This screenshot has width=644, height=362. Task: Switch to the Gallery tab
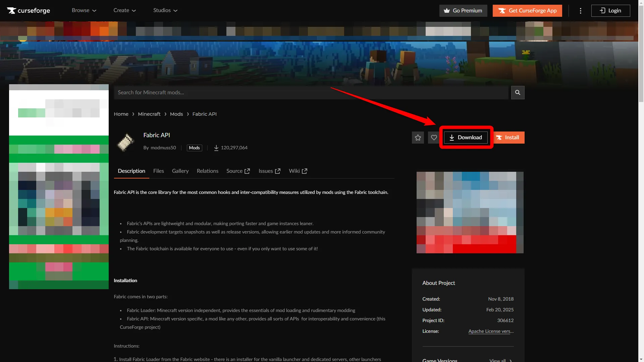(x=180, y=171)
